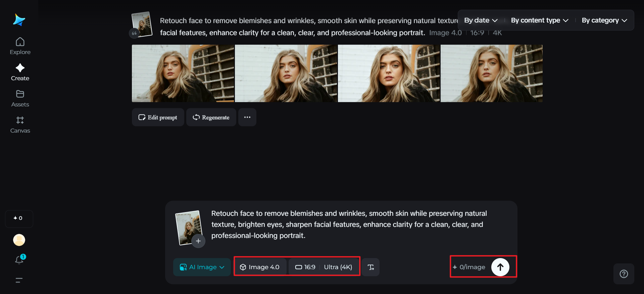
Task: Click the Edit prompt button
Action: [x=158, y=117]
